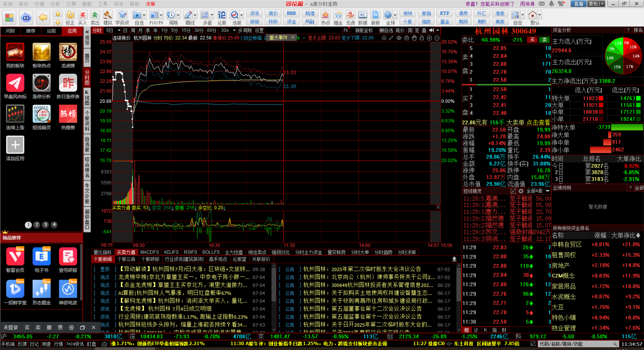Expand the F10/F9 dropdown arrow

[x=161, y=15]
